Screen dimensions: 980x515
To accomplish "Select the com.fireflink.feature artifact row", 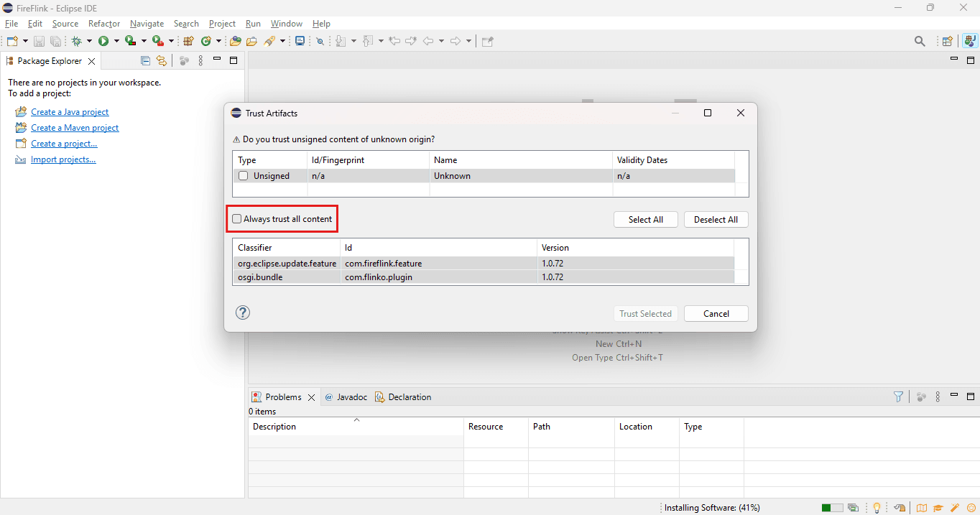I will point(484,264).
